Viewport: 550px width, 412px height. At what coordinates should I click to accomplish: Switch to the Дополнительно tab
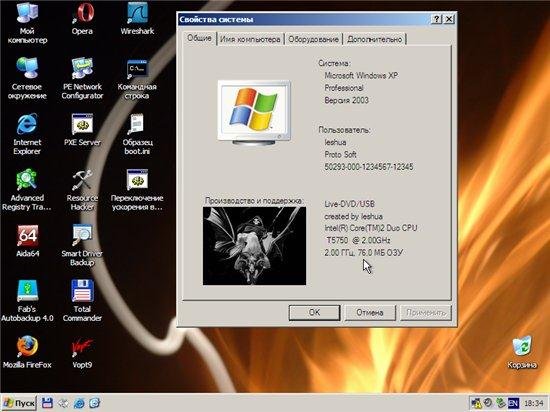point(374,39)
